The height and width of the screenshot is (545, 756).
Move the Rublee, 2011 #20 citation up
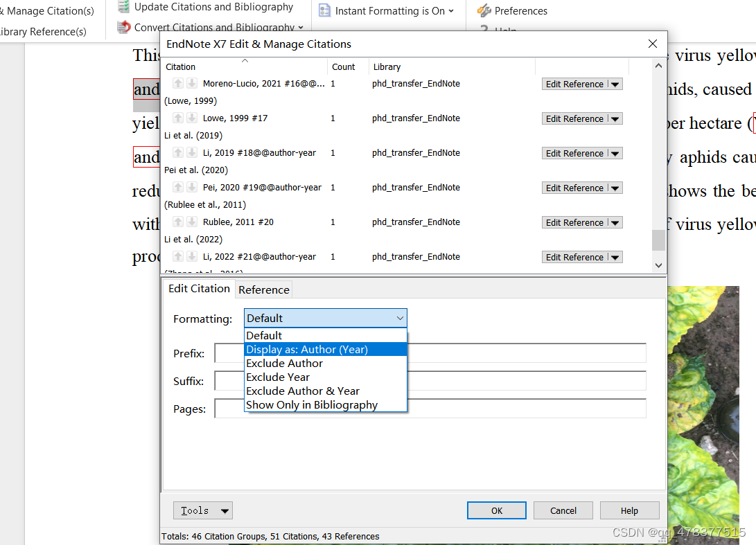click(178, 222)
